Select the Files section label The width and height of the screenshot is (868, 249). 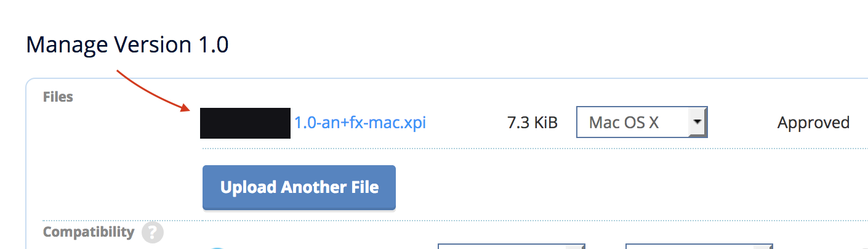coord(58,97)
